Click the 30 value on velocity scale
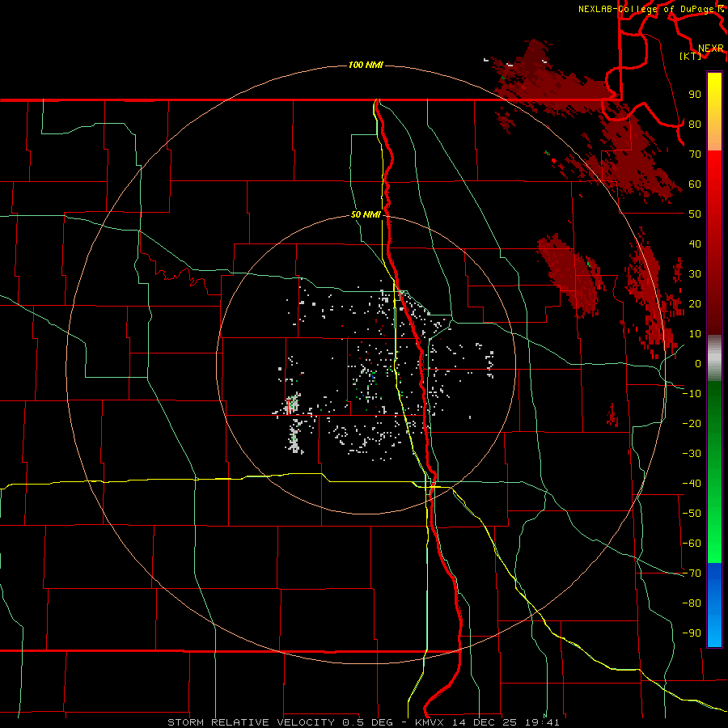Image resolution: width=728 pixels, height=728 pixels. click(695, 274)
